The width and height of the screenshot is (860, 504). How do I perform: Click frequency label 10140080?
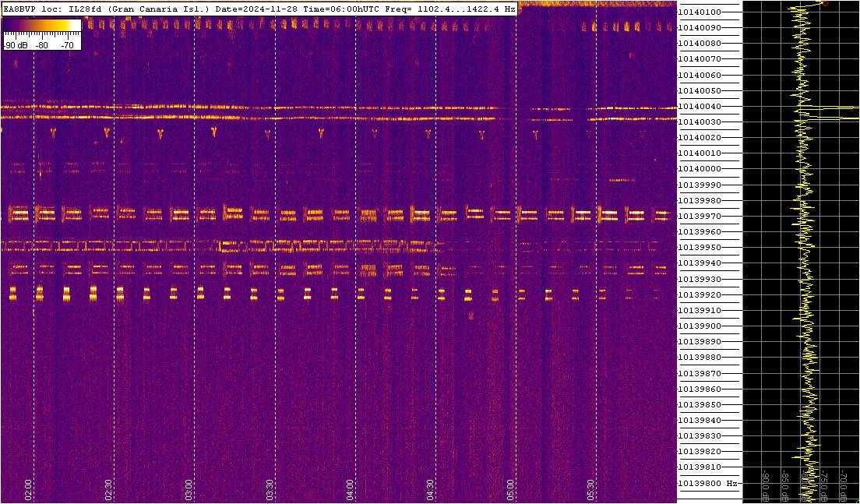click(700, 44)
